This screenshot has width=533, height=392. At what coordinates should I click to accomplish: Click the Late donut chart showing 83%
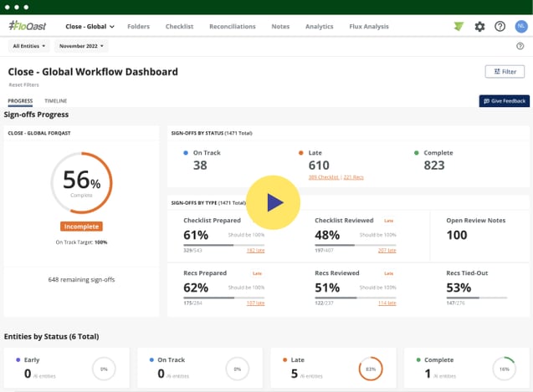[x=370, y=368]
